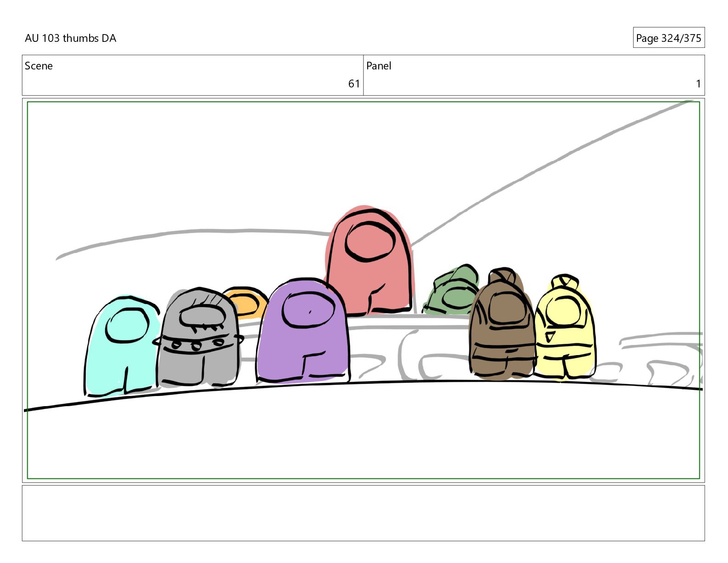
Task: Click the 'Page 324/375' page indicator
Action: tap(668, 38)
